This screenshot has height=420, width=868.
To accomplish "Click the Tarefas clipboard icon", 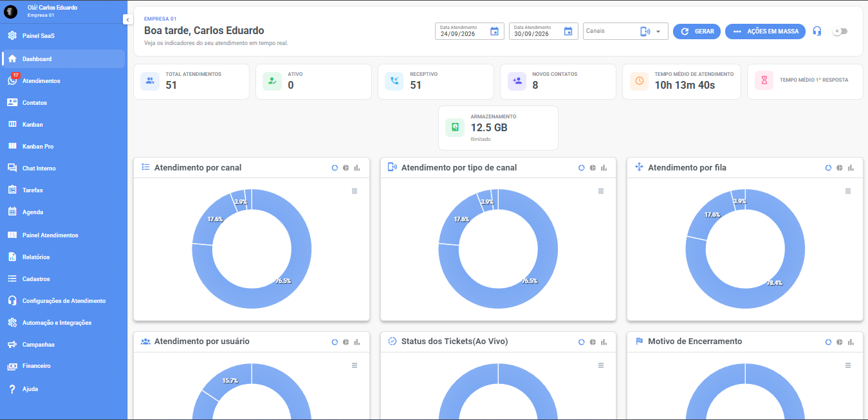I will coord(12,190).
